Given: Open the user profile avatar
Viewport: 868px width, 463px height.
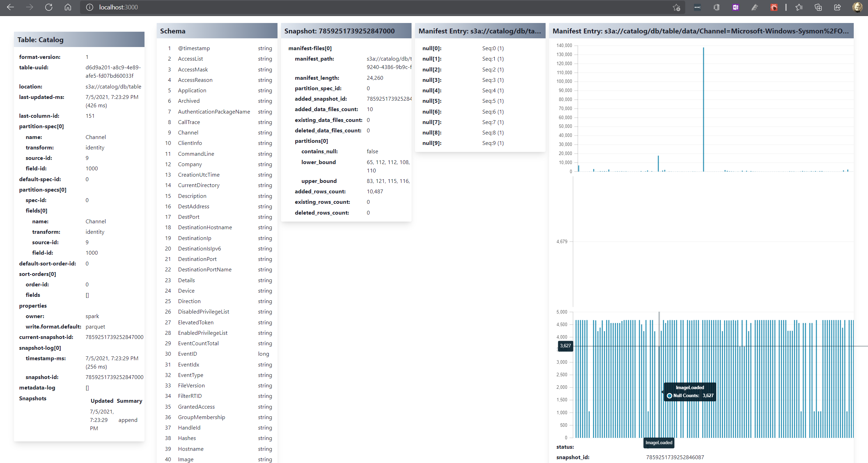Looking at the screenshot, I should click(x=857, y=7).
